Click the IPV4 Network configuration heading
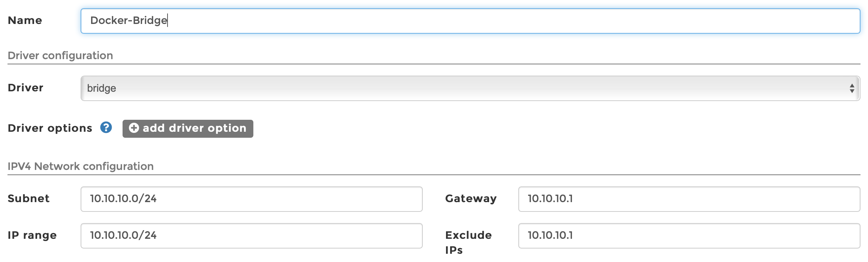868x262 pixels. point(81,167)
